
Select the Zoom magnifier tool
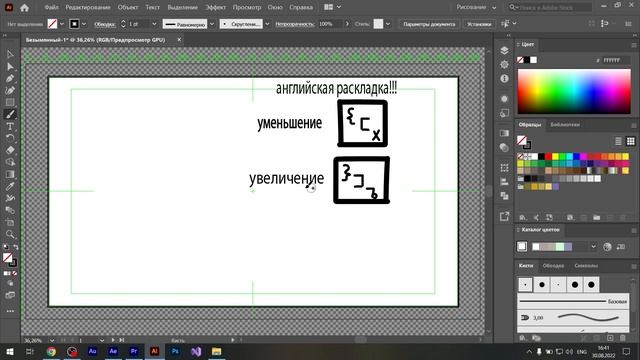click(x=10, y=234)
